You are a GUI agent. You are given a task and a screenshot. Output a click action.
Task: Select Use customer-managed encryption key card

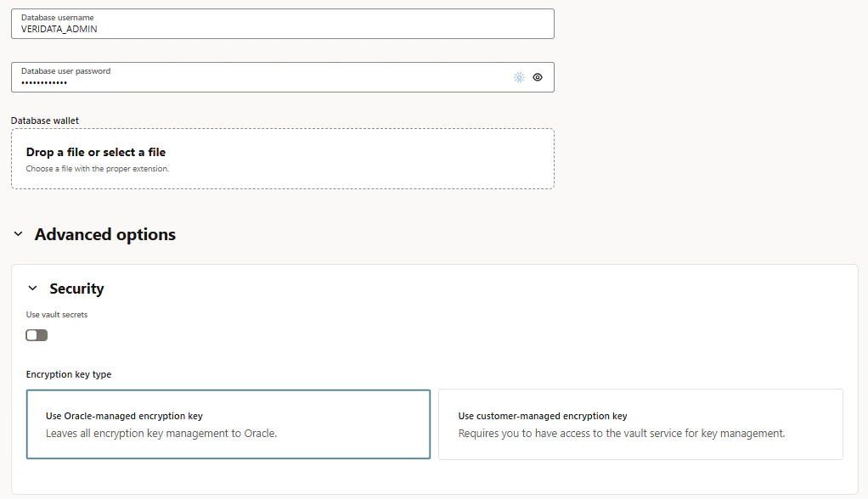[640, 424]
